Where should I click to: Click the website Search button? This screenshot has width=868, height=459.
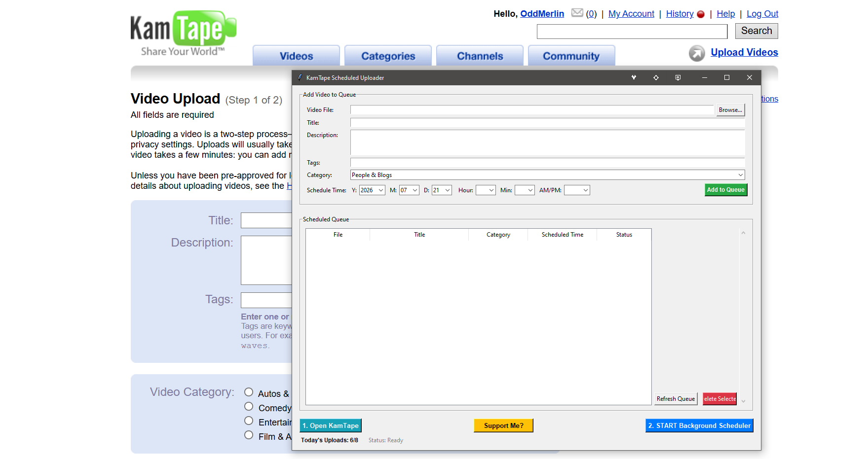pyautogui.click(x=756, y=31)
